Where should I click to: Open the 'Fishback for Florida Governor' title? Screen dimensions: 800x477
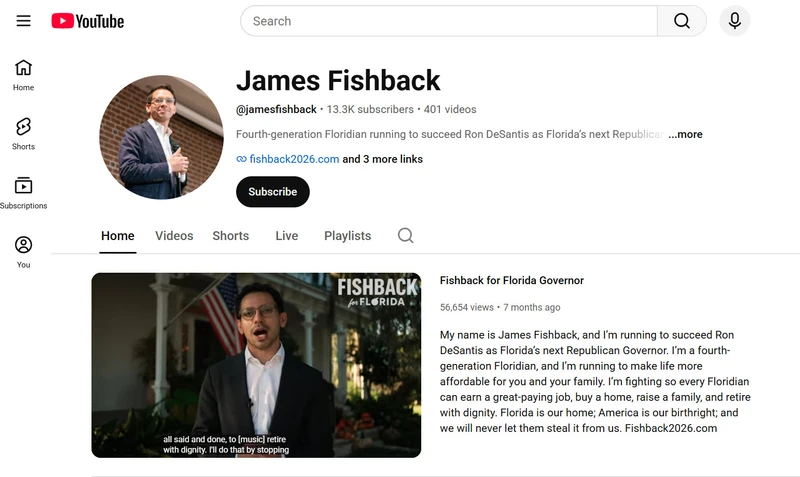coord(512,281)
